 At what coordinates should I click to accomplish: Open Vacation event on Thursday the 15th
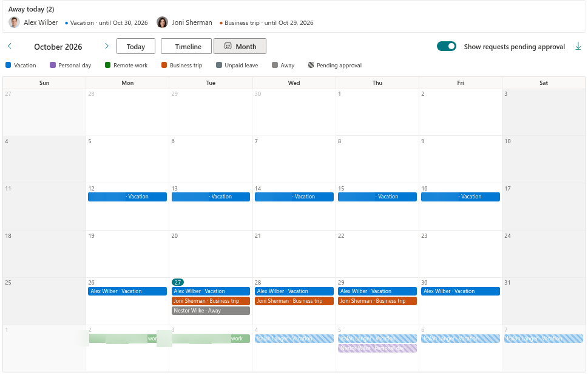pos(377,197)
